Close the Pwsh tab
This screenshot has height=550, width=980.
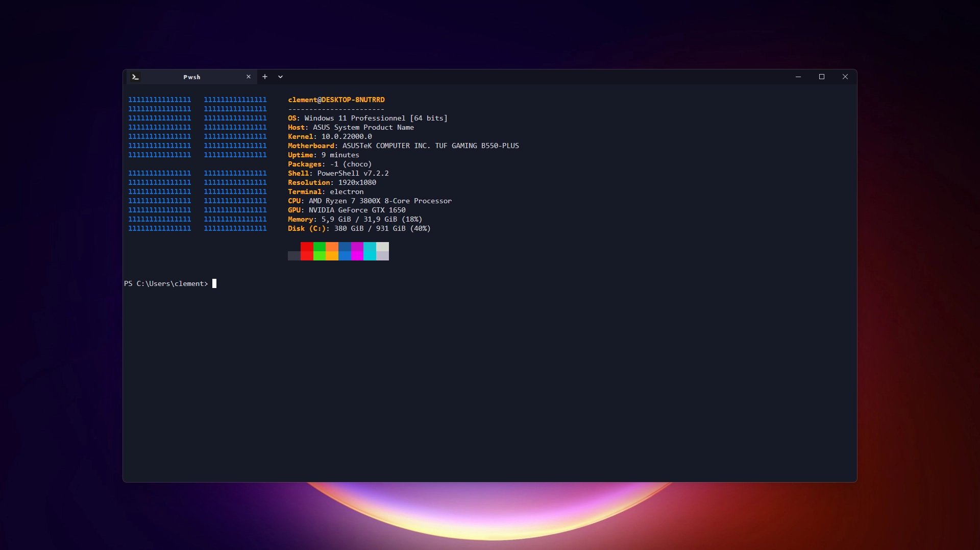click(249, 77)
